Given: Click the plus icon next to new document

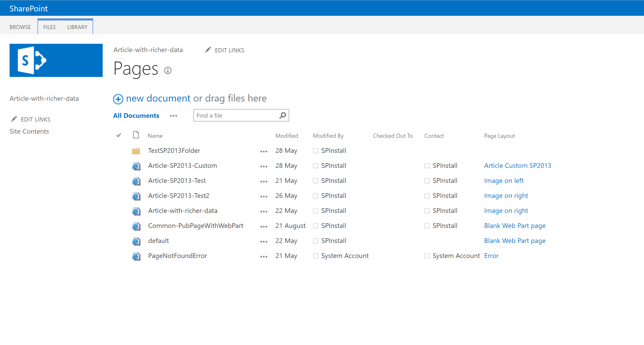Looking at the screenshot, I should (x=118, y=99).
